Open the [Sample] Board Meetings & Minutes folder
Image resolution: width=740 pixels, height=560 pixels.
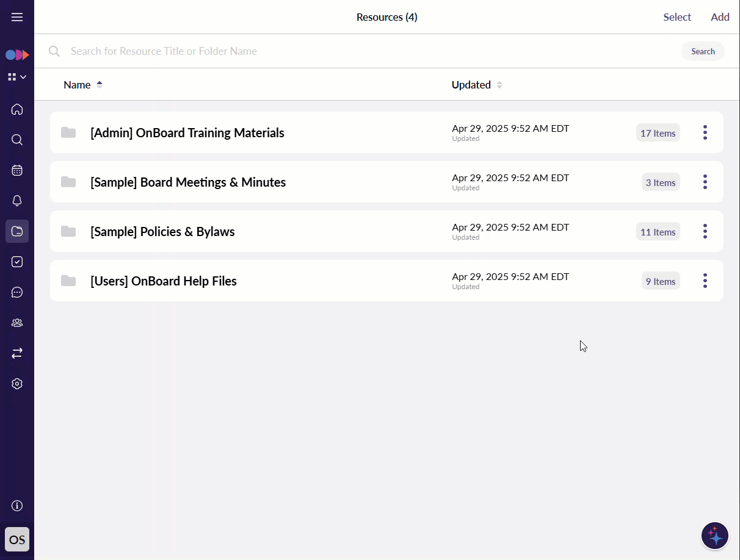(x=188, y=182)
